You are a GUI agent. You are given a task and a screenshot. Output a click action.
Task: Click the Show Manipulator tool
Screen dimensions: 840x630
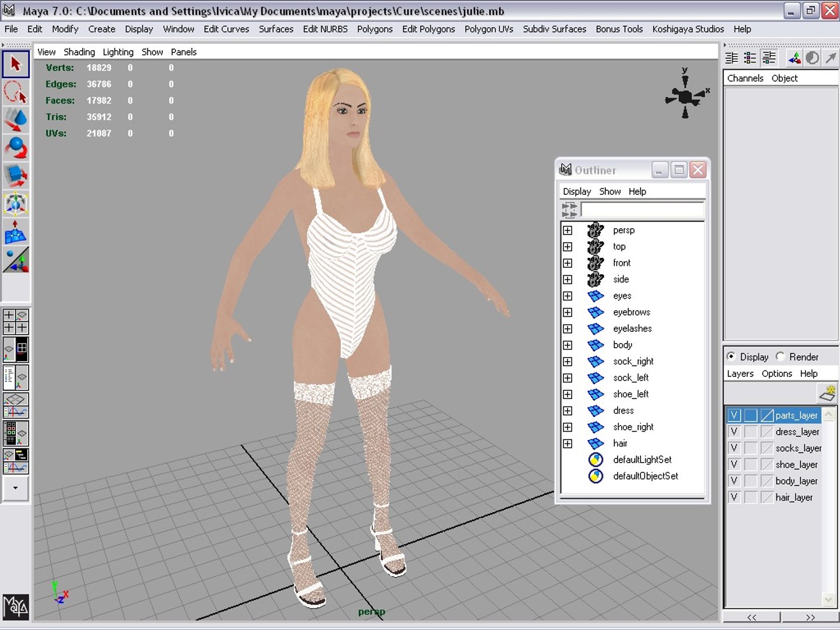tap(16, 260)
